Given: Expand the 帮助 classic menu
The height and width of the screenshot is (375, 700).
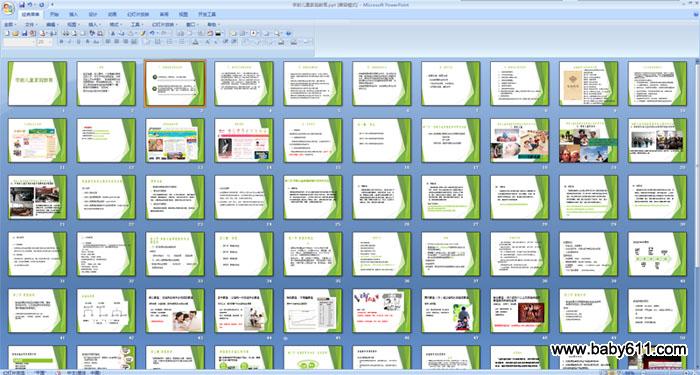Looking at the screenshot, I should point(213,25).
